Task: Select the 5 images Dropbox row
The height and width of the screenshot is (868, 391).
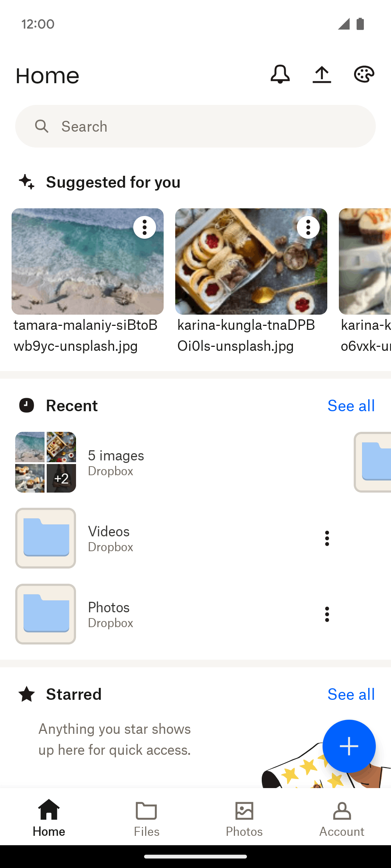Action: tap(177, 462)
